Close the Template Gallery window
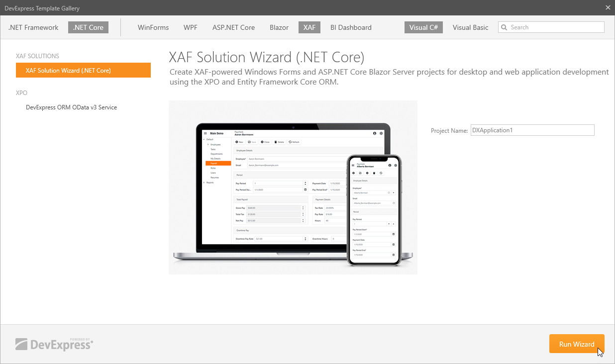This screenshot has height=364, width=615. click(x=608, y=7)
